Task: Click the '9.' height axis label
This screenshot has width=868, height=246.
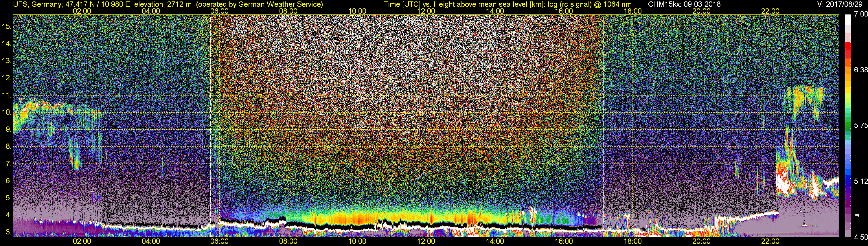Action: coord(8,129)
